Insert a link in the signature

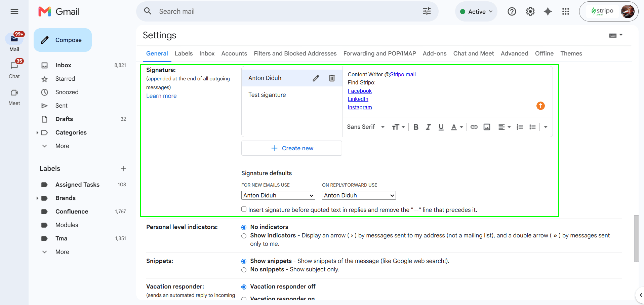pyautogui.click(x=474, y=127)
